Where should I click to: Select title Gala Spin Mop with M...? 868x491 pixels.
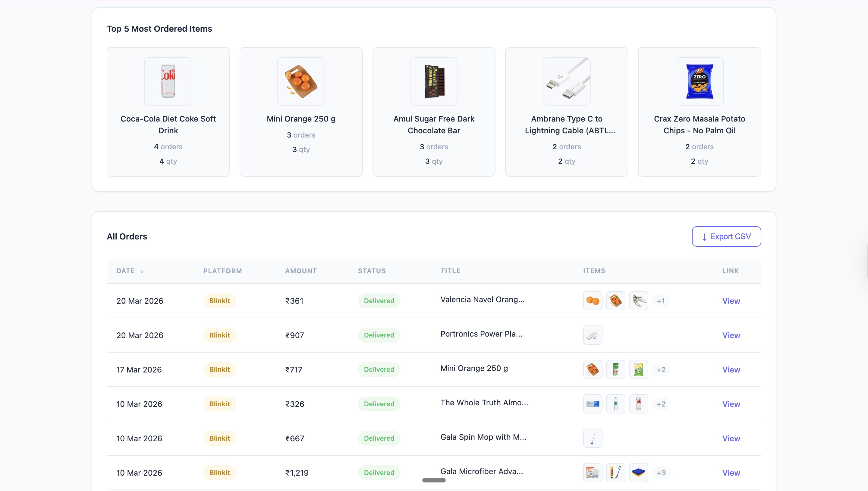tap(483, 437)
